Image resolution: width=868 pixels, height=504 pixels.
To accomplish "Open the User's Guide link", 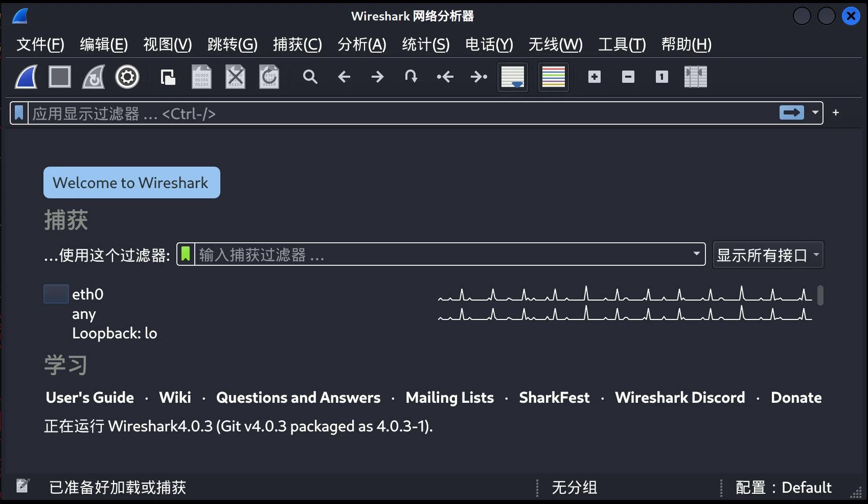I will (x=90, y=398).
